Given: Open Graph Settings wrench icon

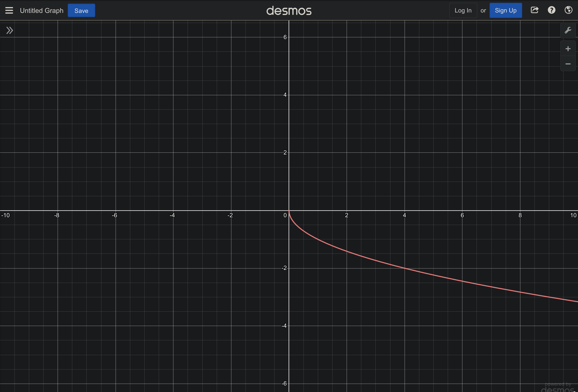Looking at the screenshot, I should point(568,31).
